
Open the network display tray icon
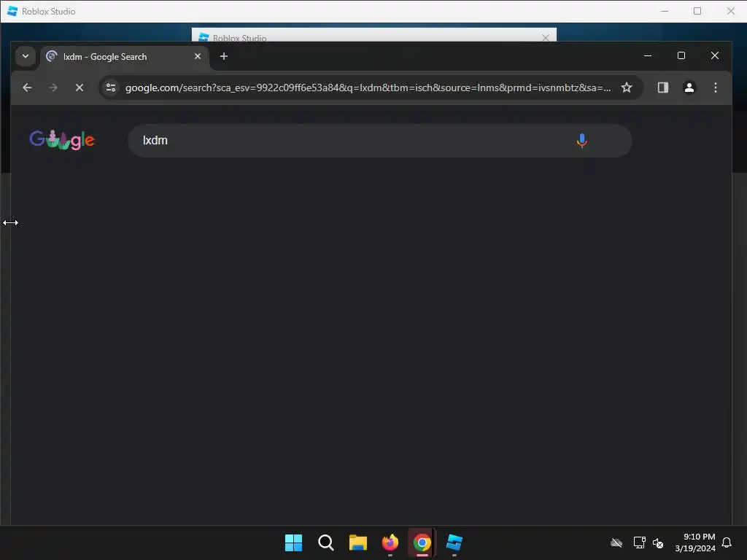(639, 542)
